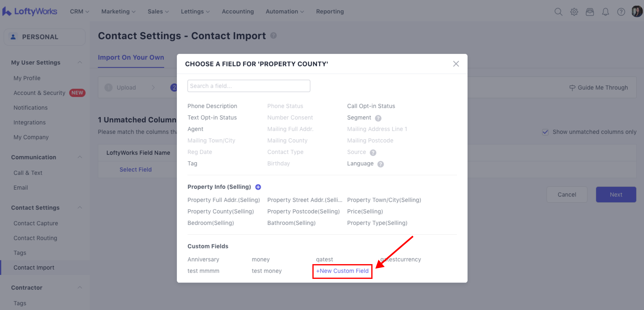This screenshot has height=310, width=644.
Task: Open the inbox tray icon
Action: tap(590, 12)
